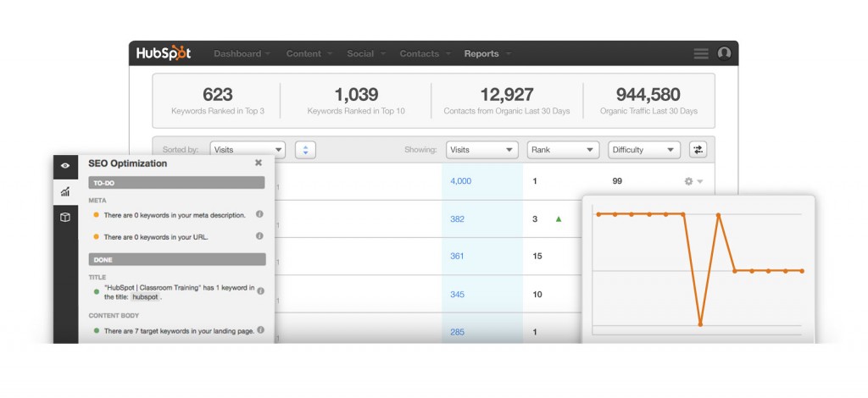
Task: Click the 4,000 visits link
Action: (x=460, y=181)
